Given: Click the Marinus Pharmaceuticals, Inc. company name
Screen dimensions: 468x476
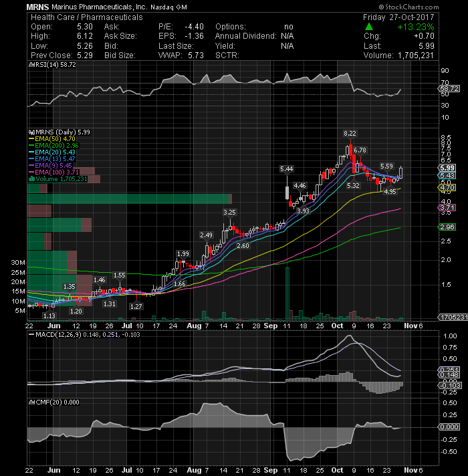Looking at the screenshot, I should 99,7.
